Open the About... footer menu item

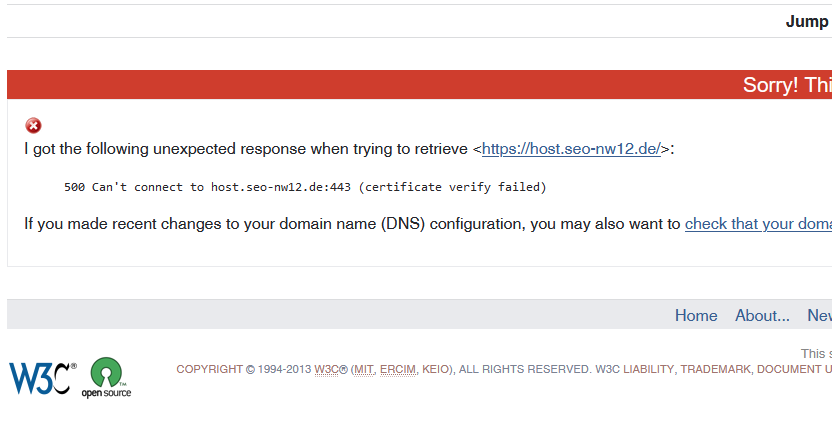pyautogui.click(x=762, y=315)
